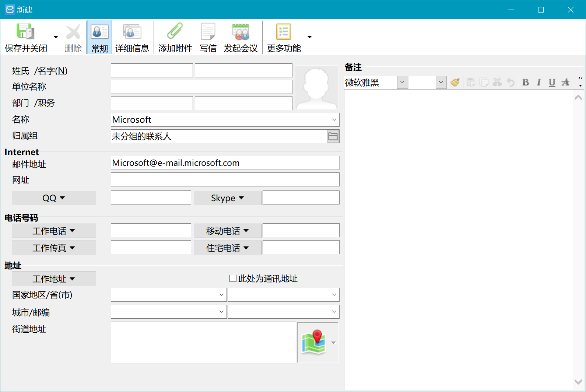Click the 部门 department input field
The image size is (586, 392).
point(152,103)
